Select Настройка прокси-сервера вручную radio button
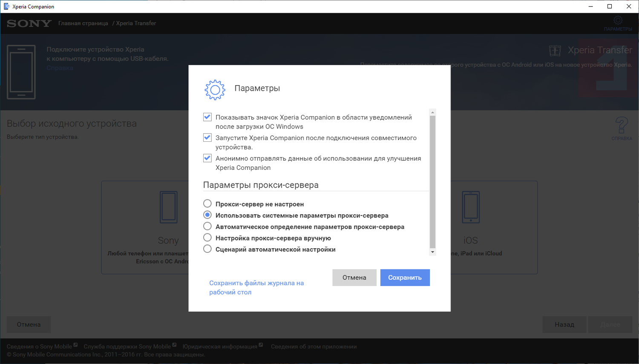The width and height of the screenshot is (639, 364). click(207, 238)
